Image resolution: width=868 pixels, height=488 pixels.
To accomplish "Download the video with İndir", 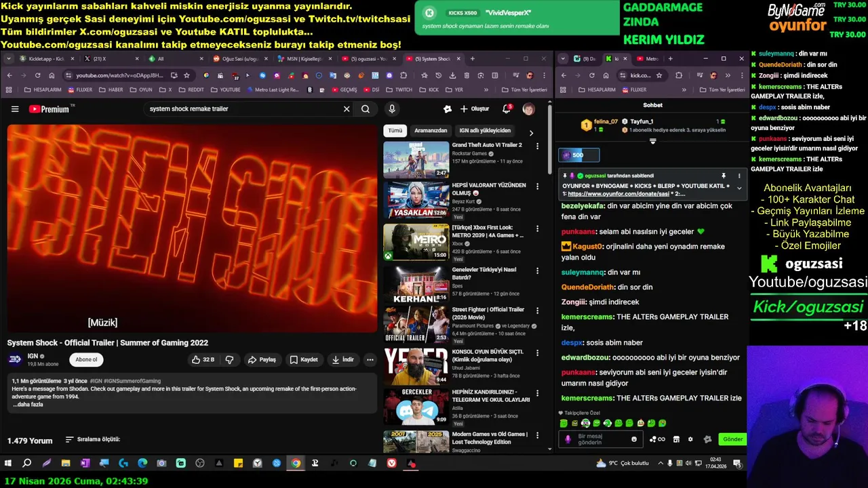I will point(342,360).
